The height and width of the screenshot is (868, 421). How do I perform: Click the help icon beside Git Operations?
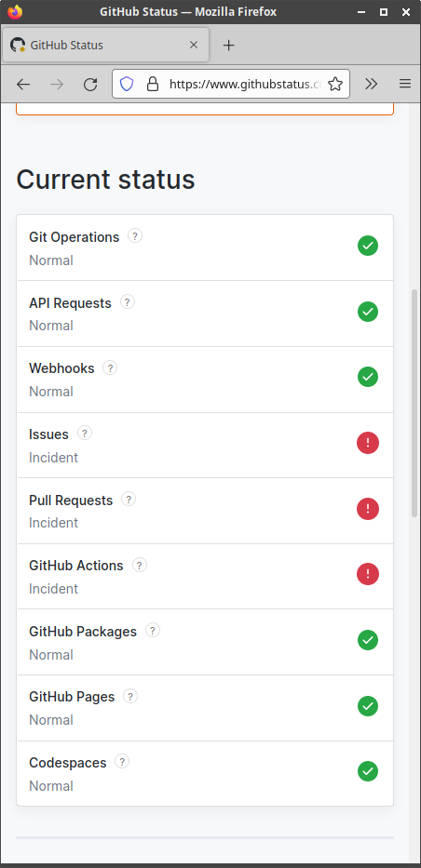pyautogui.click(x=135, y=235)
